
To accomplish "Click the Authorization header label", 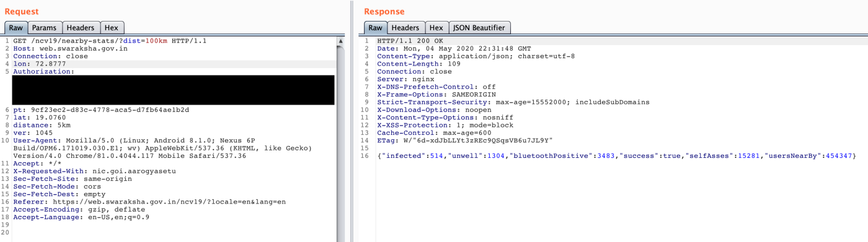I will click(x=43, y=72).
